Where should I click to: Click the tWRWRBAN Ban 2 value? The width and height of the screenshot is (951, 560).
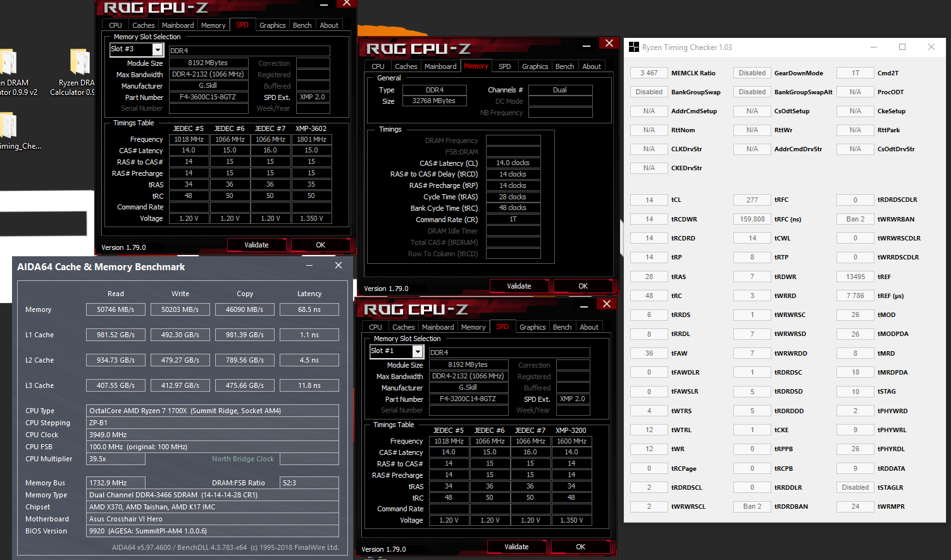pos(855,219)
